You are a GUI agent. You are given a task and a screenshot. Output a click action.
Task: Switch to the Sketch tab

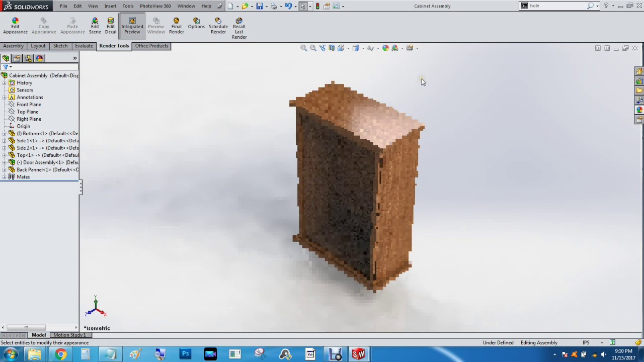60,46
